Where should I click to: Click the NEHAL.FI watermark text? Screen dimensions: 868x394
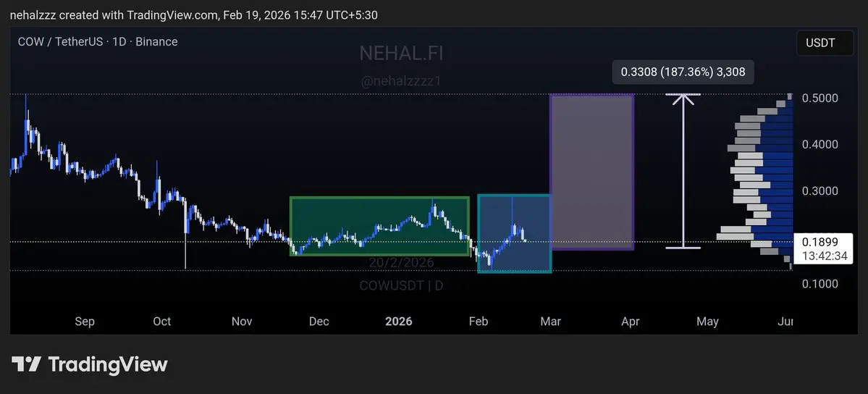(401, 53)
